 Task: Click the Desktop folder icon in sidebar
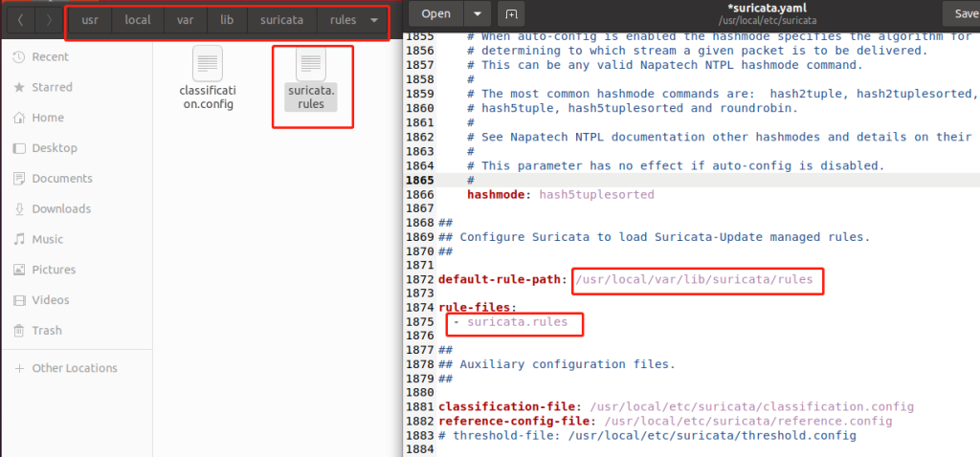point(19,148)
